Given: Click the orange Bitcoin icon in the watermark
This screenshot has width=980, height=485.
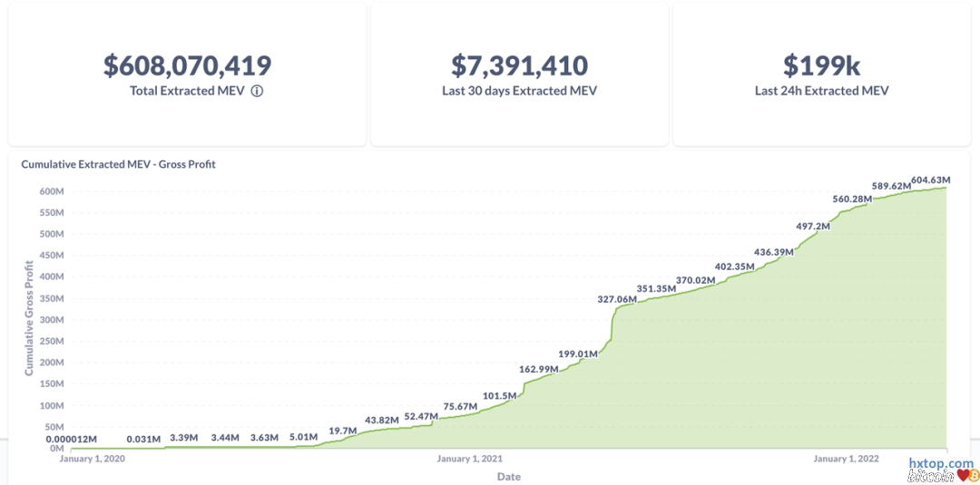Looking at the screenshot, I should coord(974,475).
